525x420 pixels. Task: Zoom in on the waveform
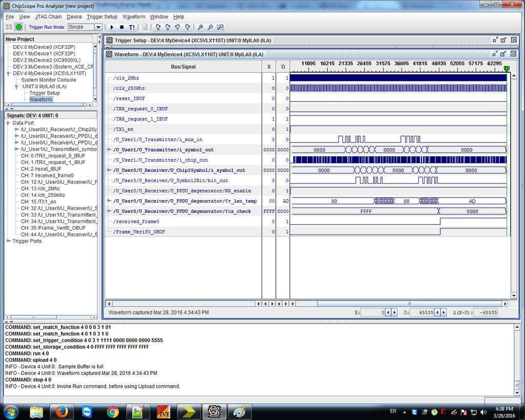200,27
